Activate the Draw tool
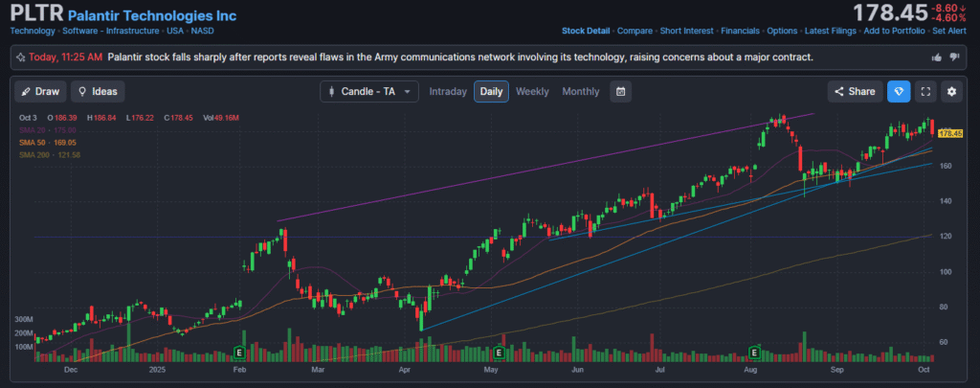 click(x=40, y=92)
